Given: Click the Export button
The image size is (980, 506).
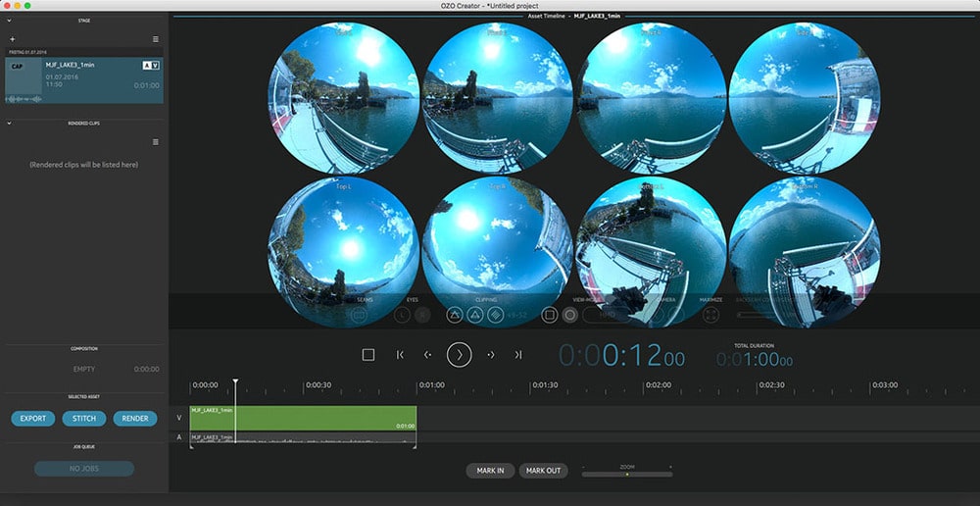Looking at the screenshot, I should (x=33, y=419).
